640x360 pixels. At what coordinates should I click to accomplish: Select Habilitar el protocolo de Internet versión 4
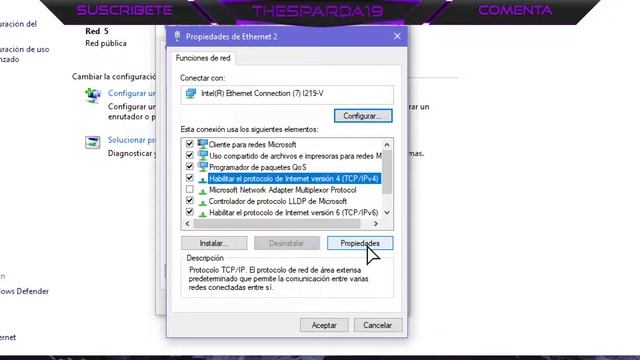294,178
